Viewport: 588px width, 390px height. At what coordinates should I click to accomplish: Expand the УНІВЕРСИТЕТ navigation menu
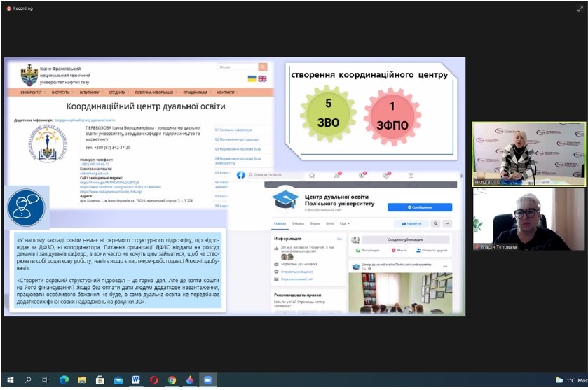coord(32,92)
